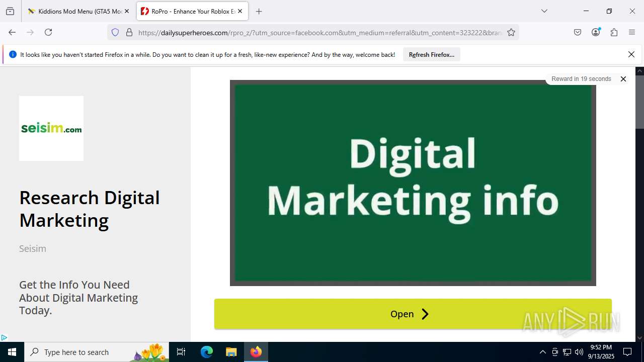644x362 pixels.
Task: Click the yellow Open button
Action: pos(413,314)
